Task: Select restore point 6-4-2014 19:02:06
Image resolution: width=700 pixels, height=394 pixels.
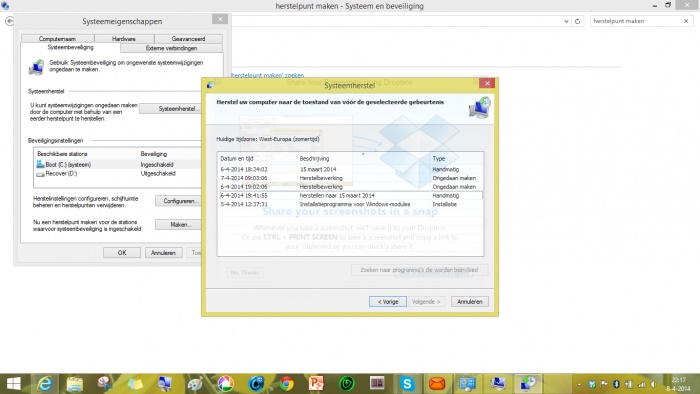Action: [350, 187]
